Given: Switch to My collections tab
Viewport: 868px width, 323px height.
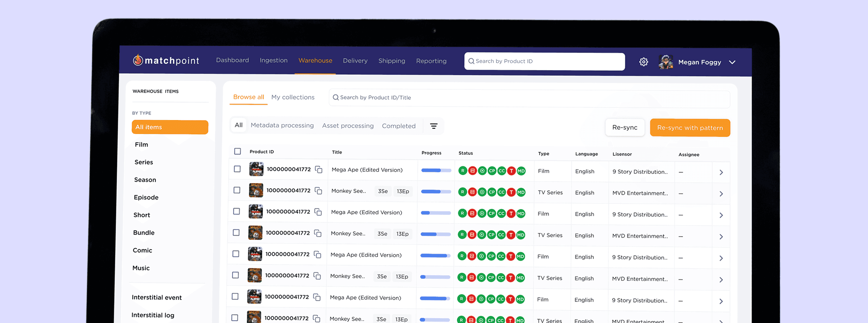Looking at the screenshot, I should point(293,97).
